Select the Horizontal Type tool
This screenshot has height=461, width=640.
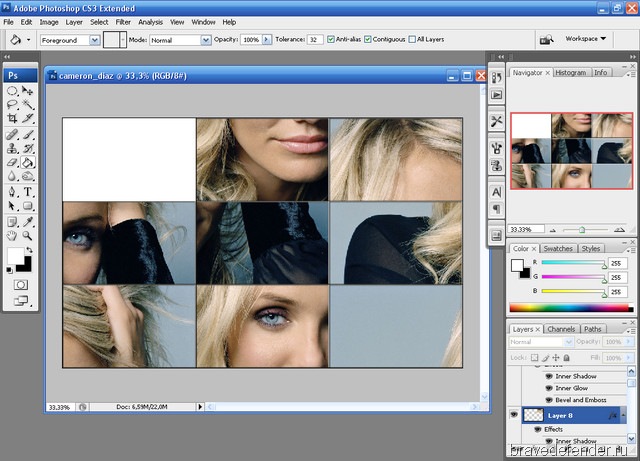pyautogui.click(x=27, y=192)
